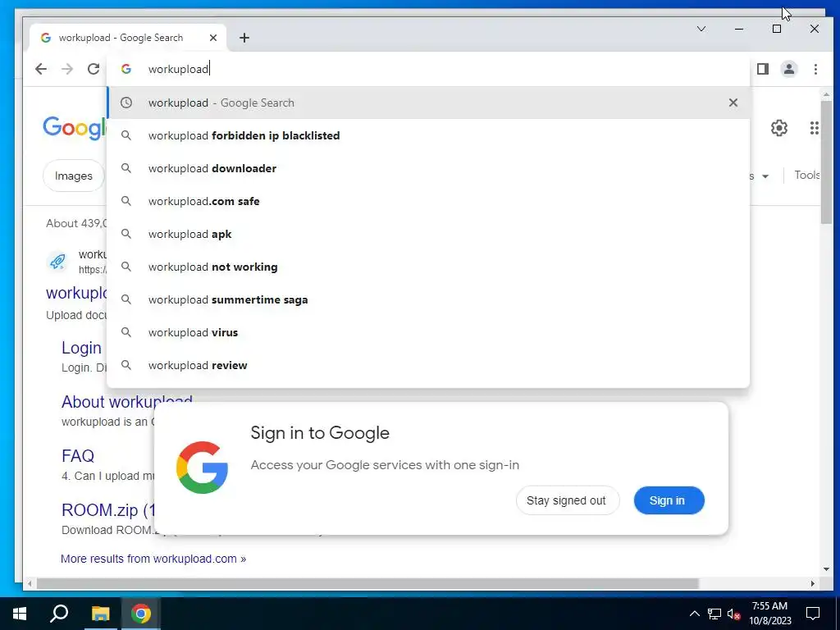Click the forward navigation arrow
Image resolution: width=840 pixels, height=630 pixels.
(67, 69)
